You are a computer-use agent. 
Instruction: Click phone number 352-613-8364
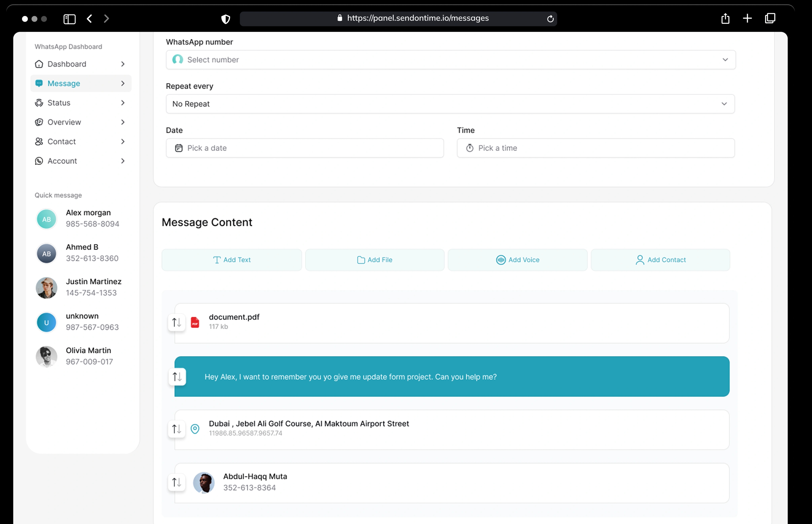point(249,488)
